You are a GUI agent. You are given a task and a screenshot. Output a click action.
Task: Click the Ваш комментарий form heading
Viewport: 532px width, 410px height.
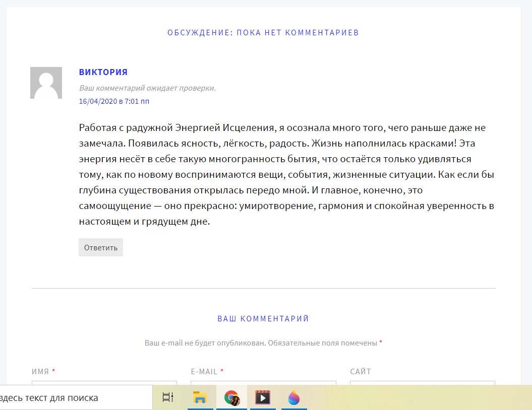click(263, 318)
